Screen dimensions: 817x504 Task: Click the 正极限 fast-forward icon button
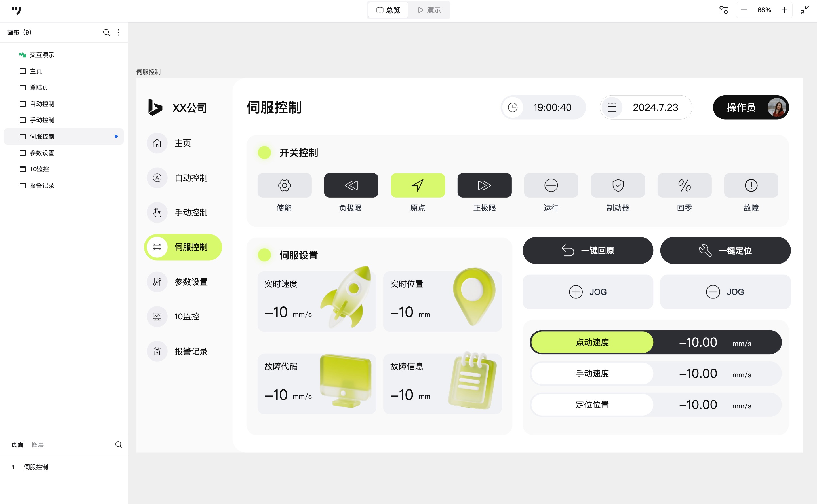[485, 185]
